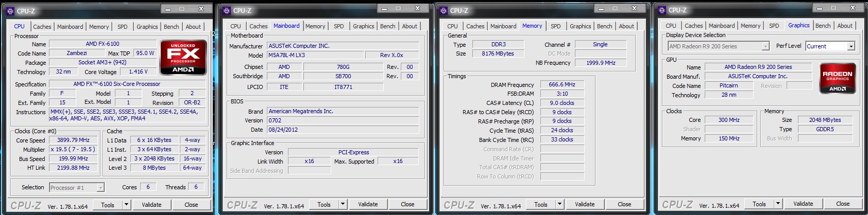Image resolution: width=868 pixels, height=215 pixels.
Task: Click Validate in the Mainboard window
Action: [x=368, y=204]
